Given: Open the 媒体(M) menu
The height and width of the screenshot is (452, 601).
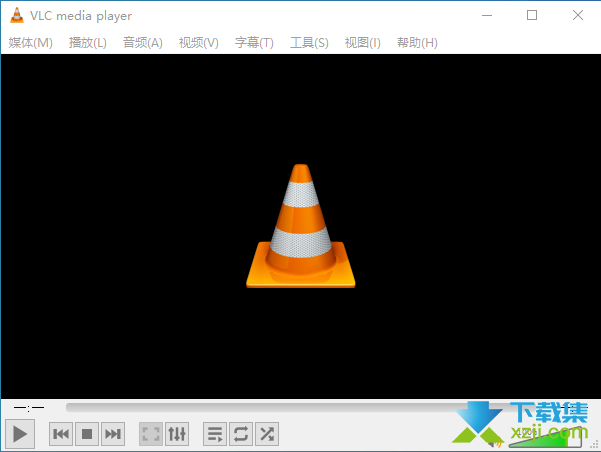Looking at the screenshot, I should [31, 43].
